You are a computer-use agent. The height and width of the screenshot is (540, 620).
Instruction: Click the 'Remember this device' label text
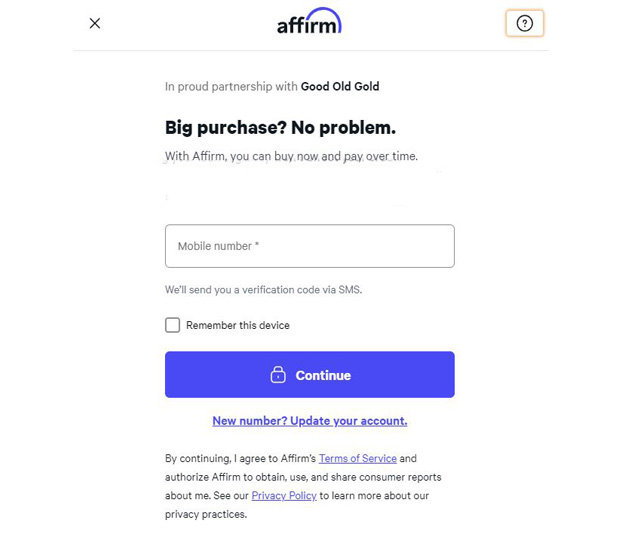point(238,325)
